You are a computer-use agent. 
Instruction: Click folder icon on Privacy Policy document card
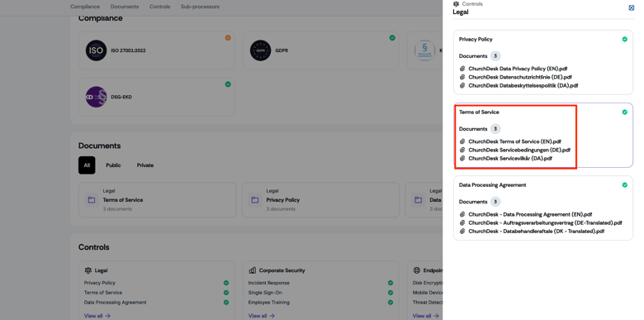[255, 200]
